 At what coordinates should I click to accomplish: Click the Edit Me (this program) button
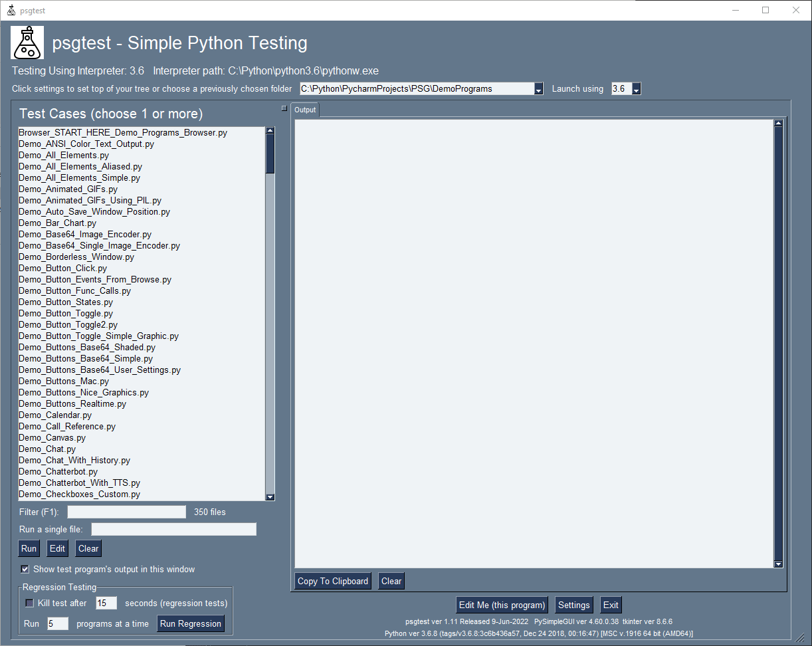click(x=502, y=605)
